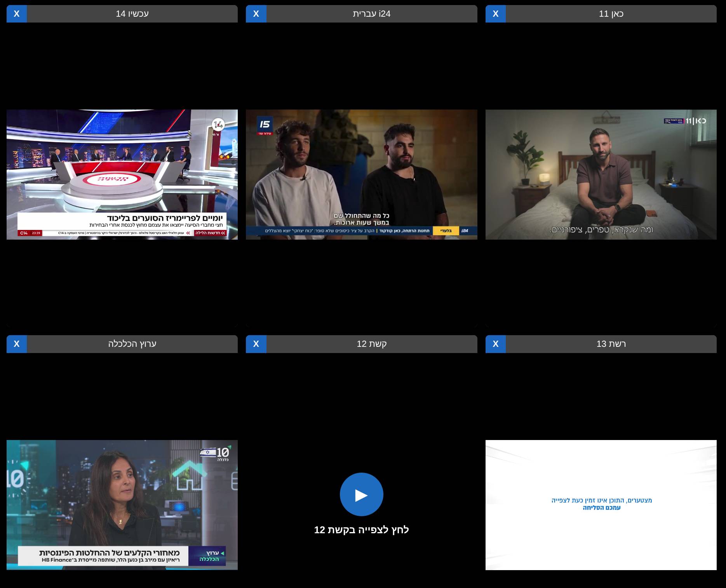Click the עכשיו 14 panel title
This screenshot has width=726, height=588.
click(132, 14)
